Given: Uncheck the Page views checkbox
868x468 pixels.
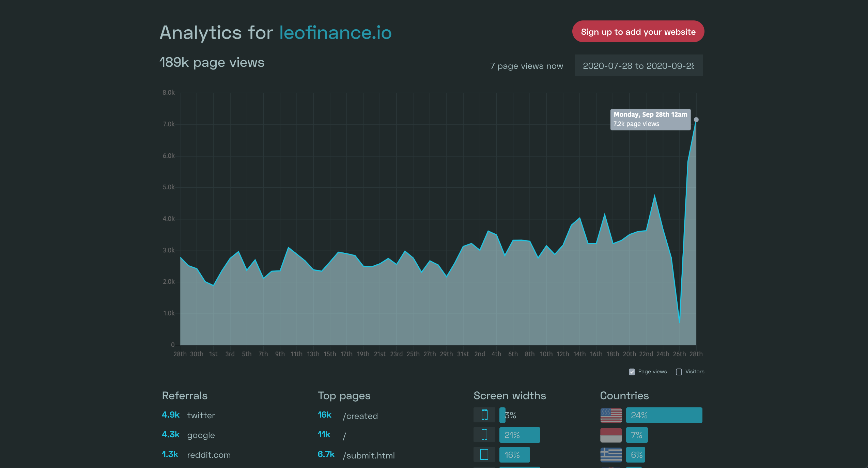Looking at the screenshot, I should [x=632, y=372].
